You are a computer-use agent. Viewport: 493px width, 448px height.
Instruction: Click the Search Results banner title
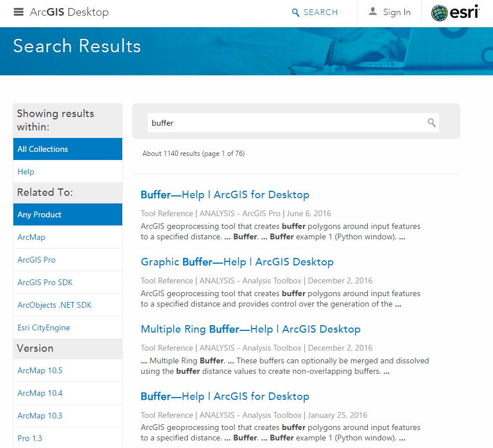click(77, 46)
